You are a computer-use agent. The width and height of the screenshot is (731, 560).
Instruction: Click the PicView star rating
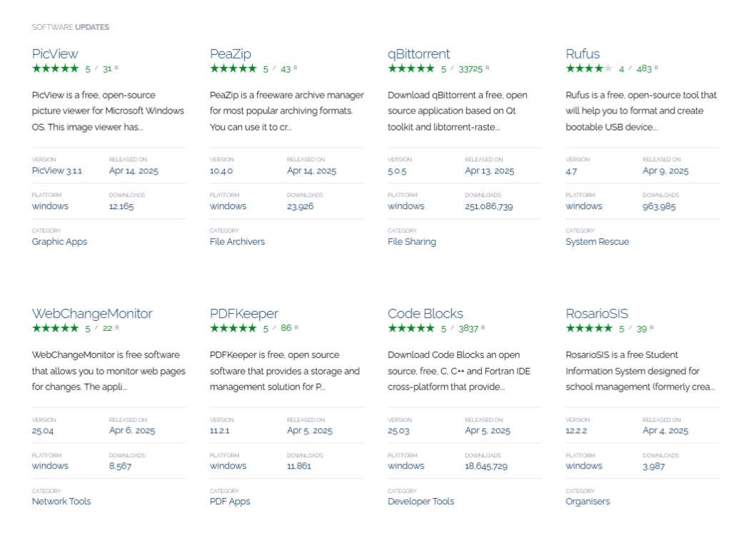(x=55, y=68)
